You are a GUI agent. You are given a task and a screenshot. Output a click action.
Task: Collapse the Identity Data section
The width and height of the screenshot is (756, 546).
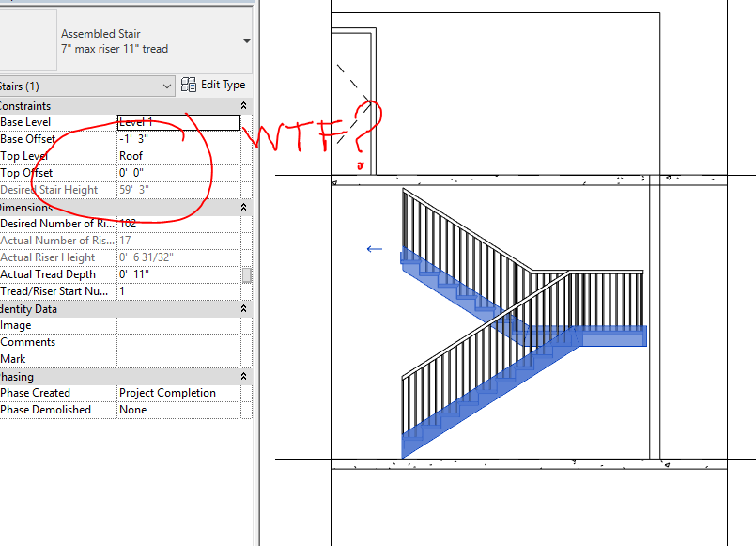(242, 308)
